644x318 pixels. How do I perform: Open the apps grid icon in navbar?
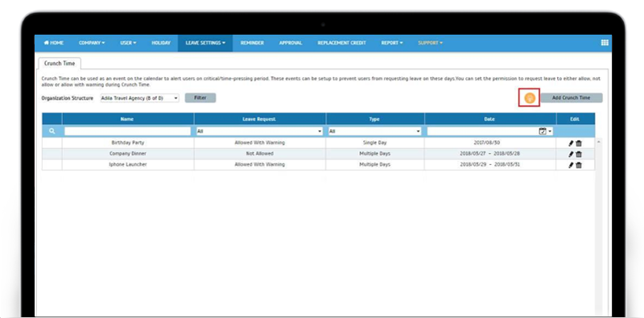coord(605,43)
